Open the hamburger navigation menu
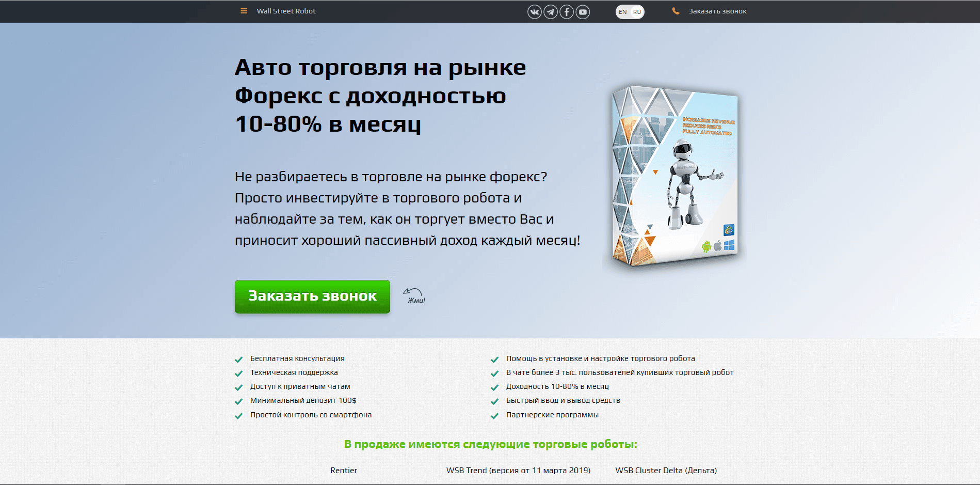This screenshot has width=980, height=485. click(243, 10)
